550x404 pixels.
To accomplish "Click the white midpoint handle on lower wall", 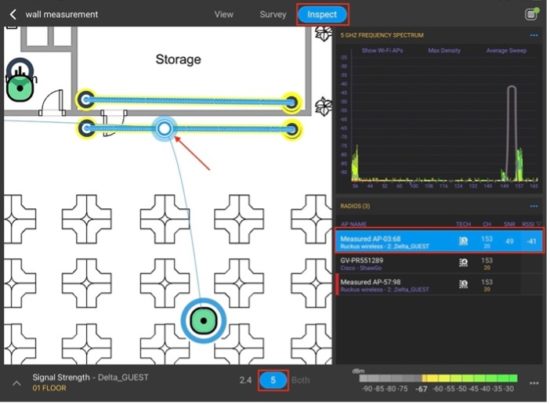I will pos(164,129).
